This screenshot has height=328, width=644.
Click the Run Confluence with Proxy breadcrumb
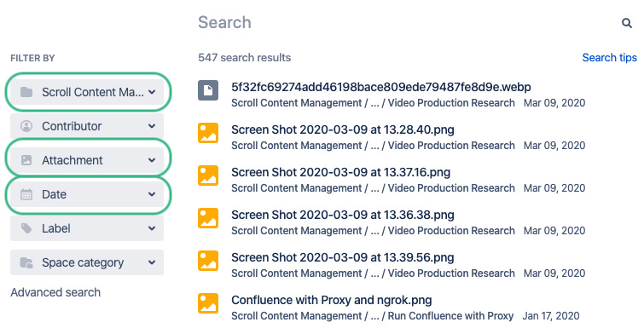click(x=450, y=316)
